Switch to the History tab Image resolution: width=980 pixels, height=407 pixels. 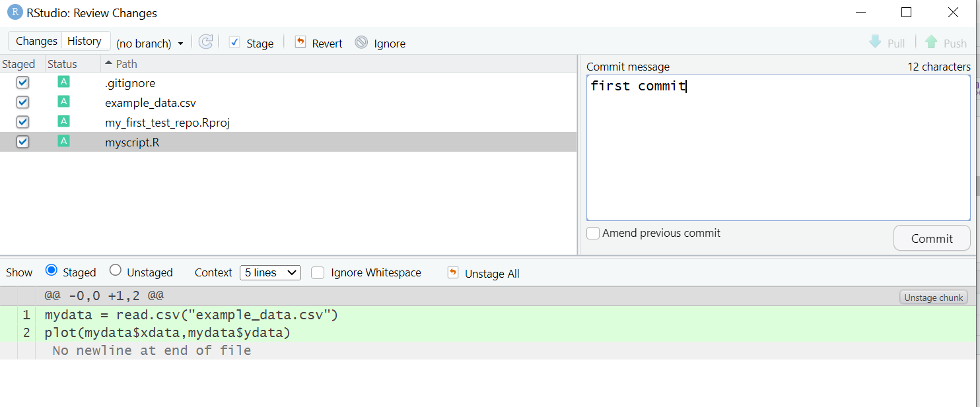(85, 40)
